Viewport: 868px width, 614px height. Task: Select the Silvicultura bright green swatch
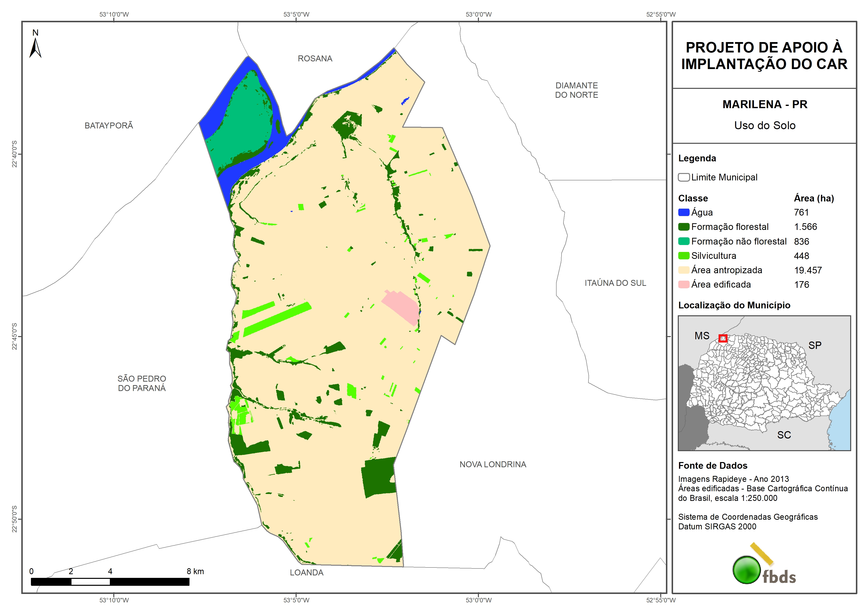683,256
